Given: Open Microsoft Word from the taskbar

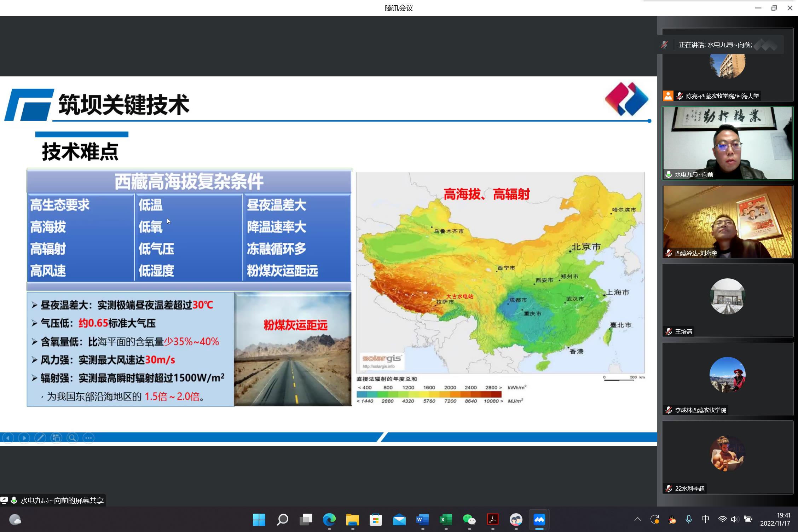Looking at the screenshot, I should coord(422,520).
